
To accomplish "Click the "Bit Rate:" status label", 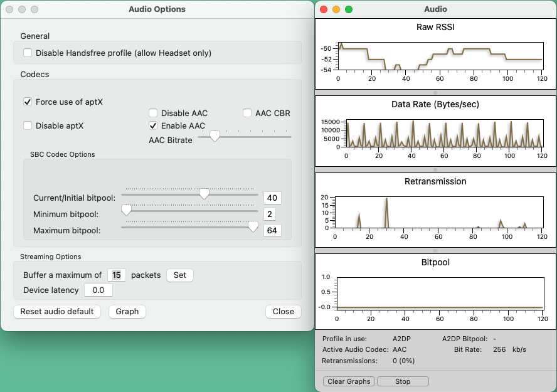I will tap(468, 349).
